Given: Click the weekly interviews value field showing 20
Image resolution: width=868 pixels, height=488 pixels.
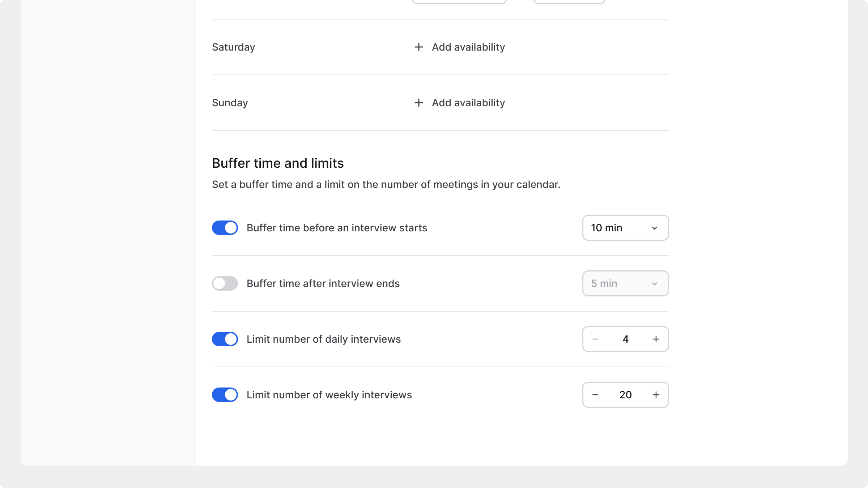Looking at the screenshot, I should pyautogui.click(x=625, y=395).
